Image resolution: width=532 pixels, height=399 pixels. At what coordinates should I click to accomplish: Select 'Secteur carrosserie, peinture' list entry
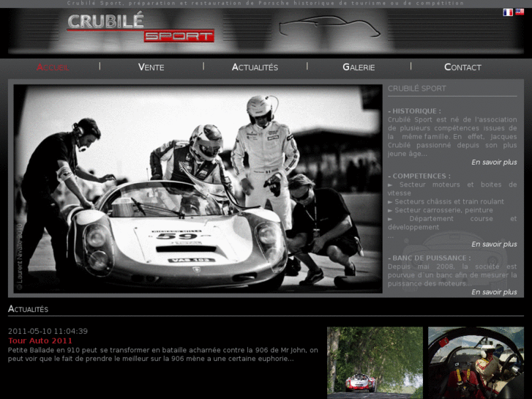click(x=441, y=210)
